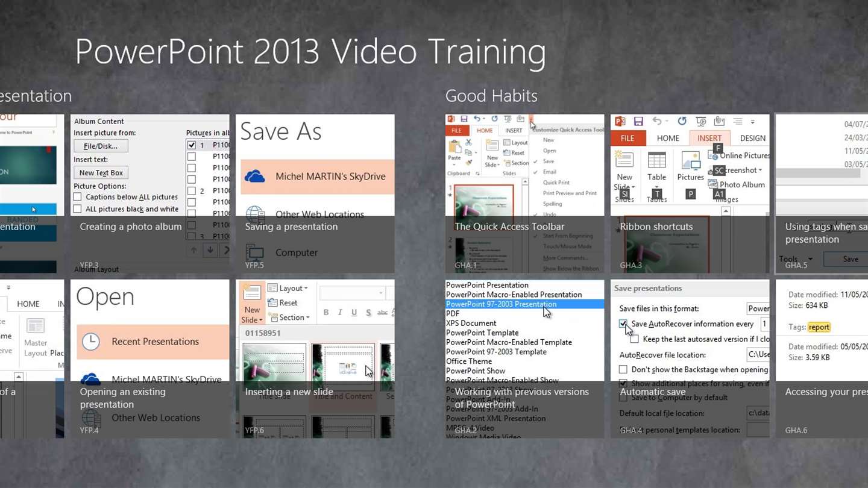Click Photo Album in Ribbon shortcuts thumbnail

tap(737, 184)
